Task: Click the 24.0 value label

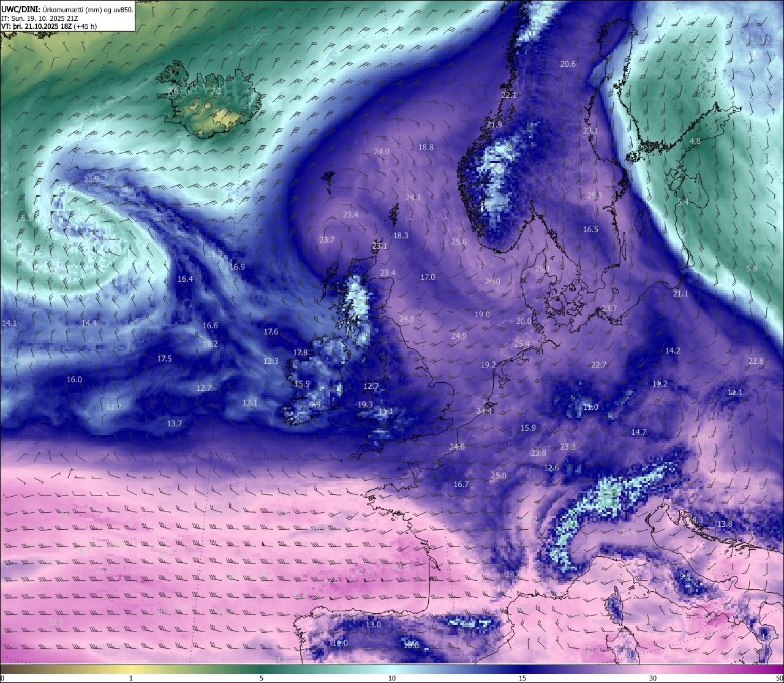Action: (x=382, y=151)
